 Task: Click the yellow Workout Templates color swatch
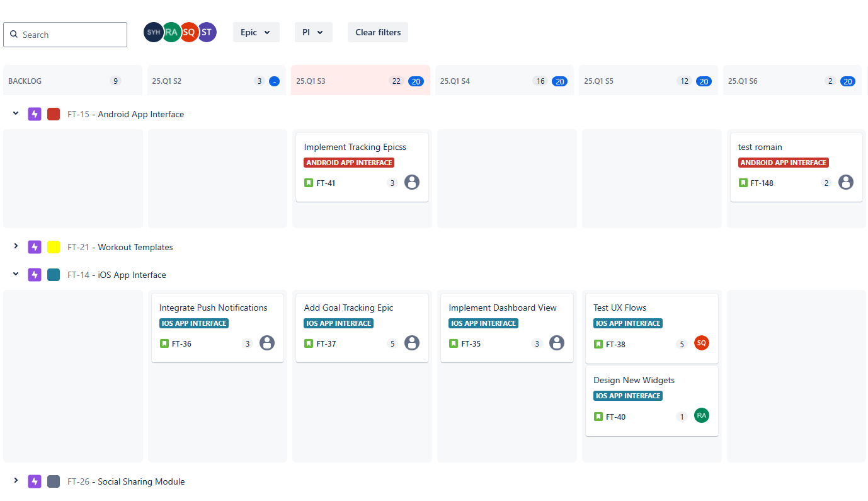click(54, 247)
